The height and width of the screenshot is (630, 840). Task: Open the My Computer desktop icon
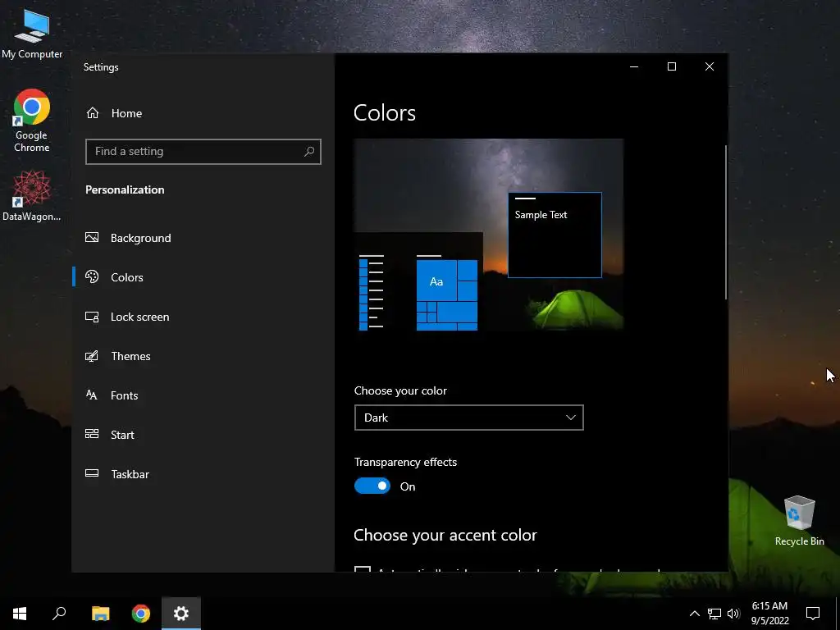[x=32, y=33]
